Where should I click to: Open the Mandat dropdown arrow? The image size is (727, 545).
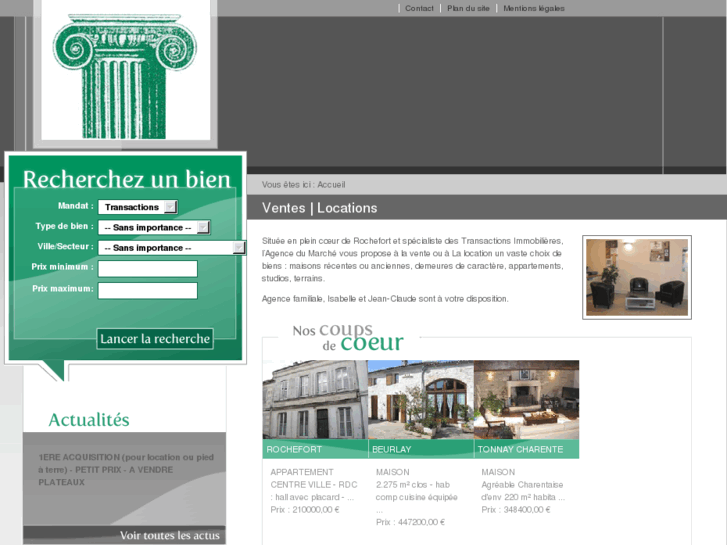click(171, 207)
